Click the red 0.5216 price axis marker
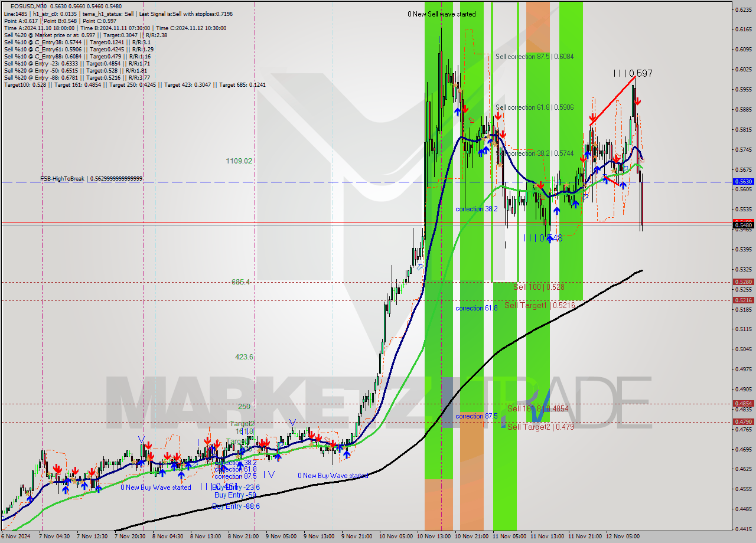The width and height of the screenshot is (756, 543). coord(742,300)
